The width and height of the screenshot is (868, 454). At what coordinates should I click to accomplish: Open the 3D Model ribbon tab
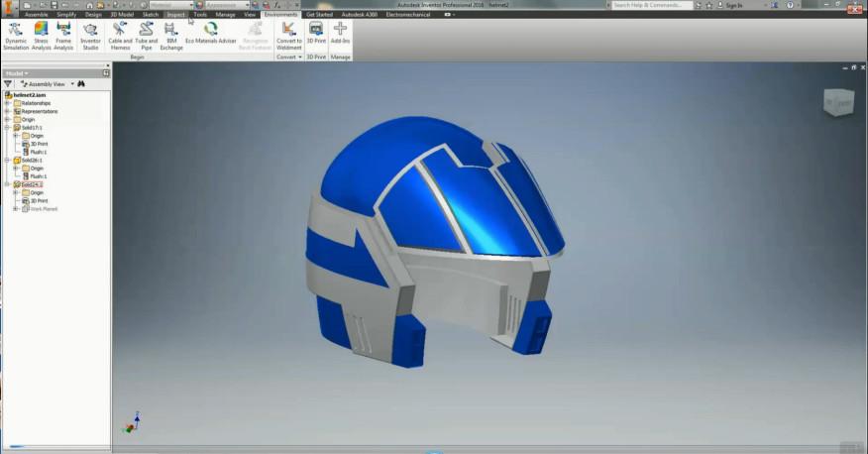(x=122, y=15)
